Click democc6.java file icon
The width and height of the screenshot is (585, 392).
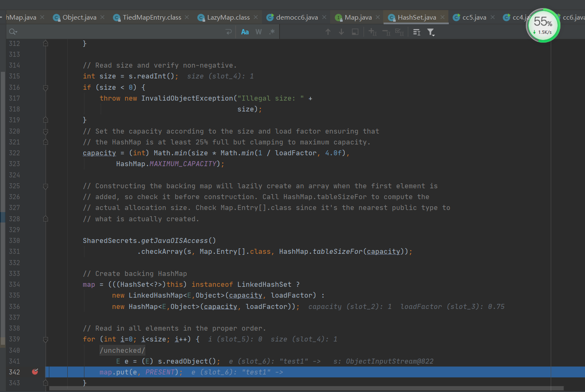[x=270, y=18]
